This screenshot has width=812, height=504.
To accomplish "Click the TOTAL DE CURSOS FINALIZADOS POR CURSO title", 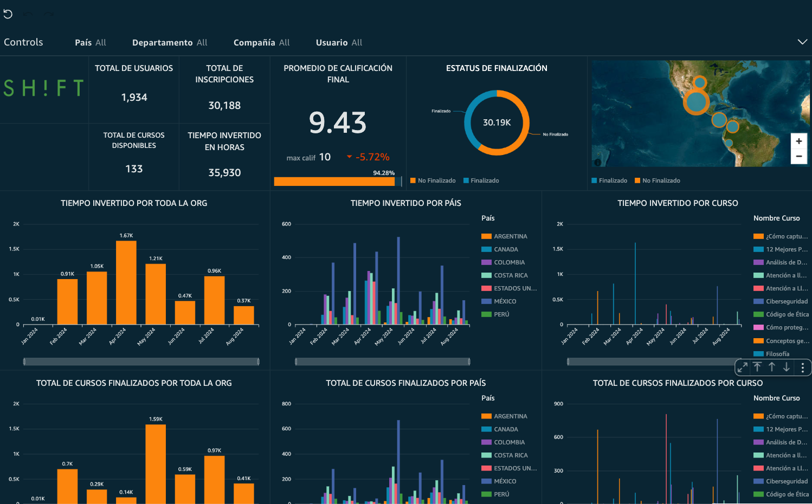I will click(x=678, y=383).
